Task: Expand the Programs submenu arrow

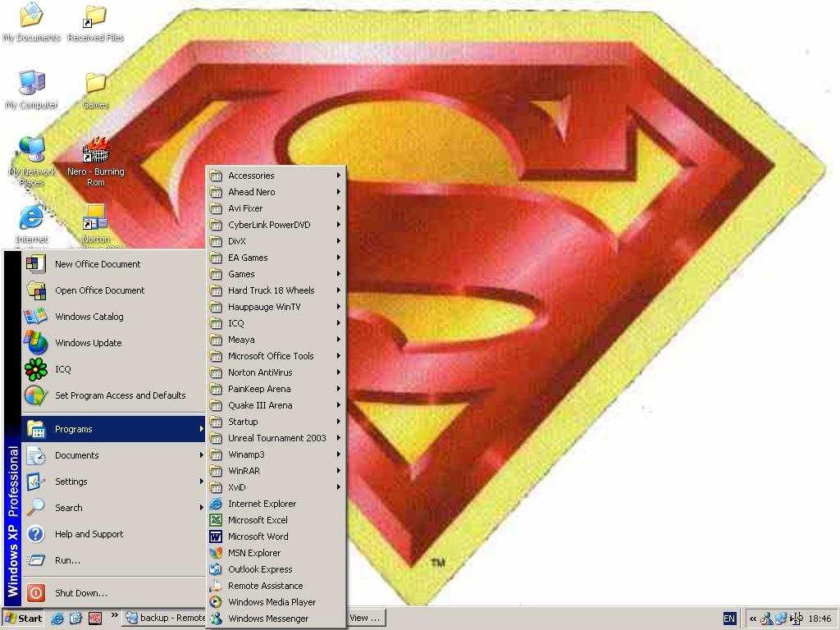Action: point(202,429)
